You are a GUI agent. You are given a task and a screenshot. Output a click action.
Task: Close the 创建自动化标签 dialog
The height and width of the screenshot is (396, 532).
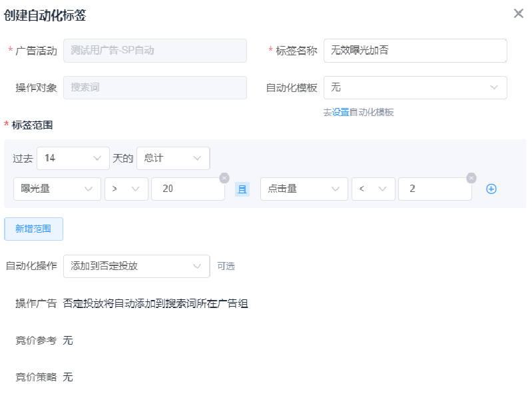(518, 13)
